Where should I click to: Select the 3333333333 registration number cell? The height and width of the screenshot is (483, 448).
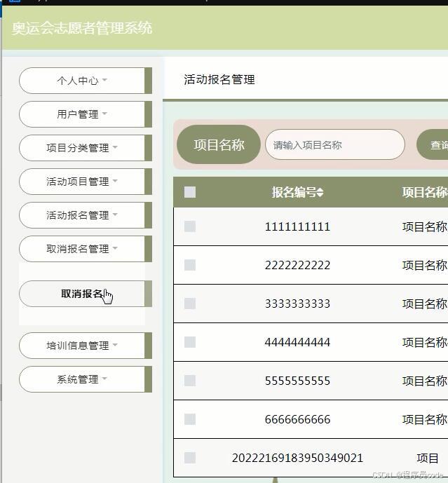pos(297,304)
